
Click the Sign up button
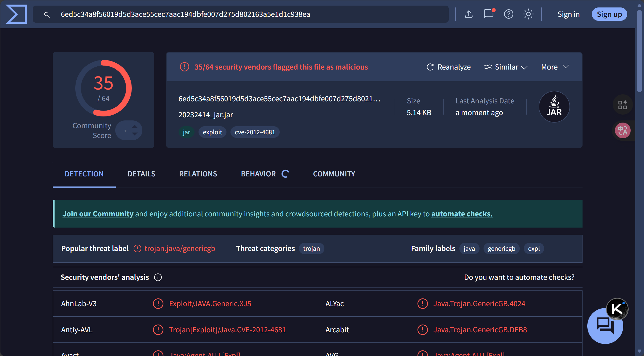click(x=609, y=14)
